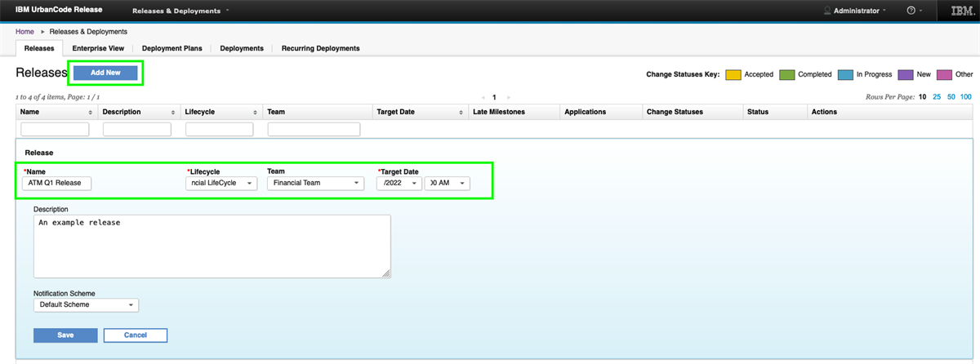
Task: Set rows per page to 10
Action: click(x=923, y=97)
